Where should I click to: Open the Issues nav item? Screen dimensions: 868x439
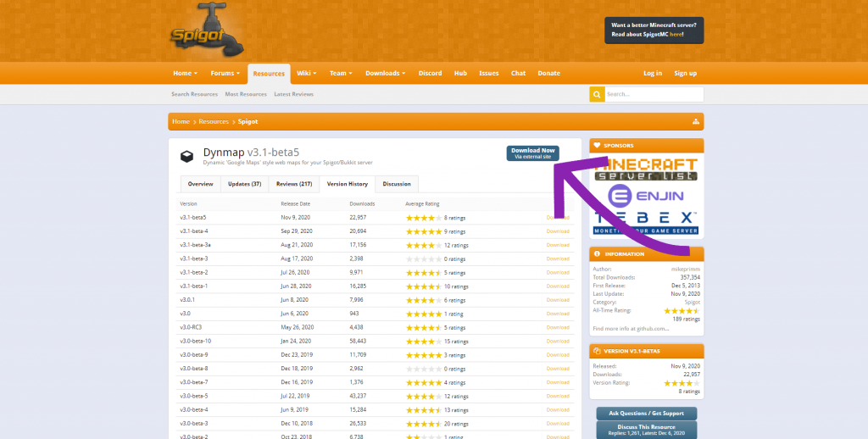489,73
